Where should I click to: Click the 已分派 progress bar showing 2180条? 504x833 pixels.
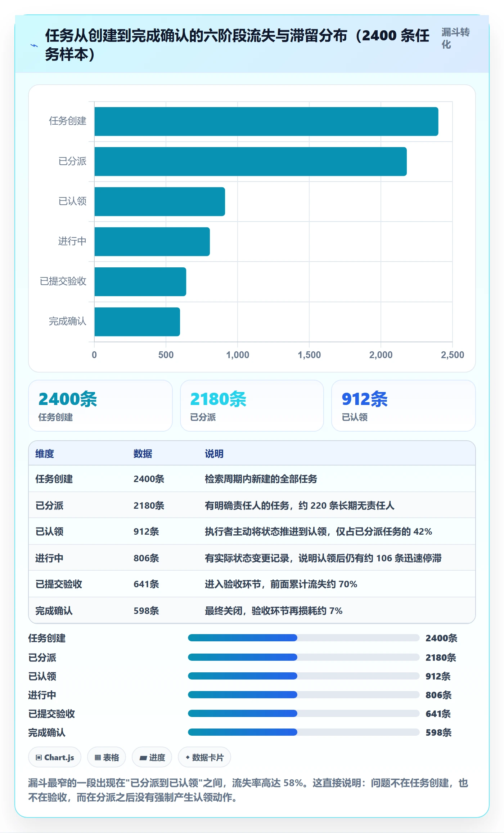303,658
